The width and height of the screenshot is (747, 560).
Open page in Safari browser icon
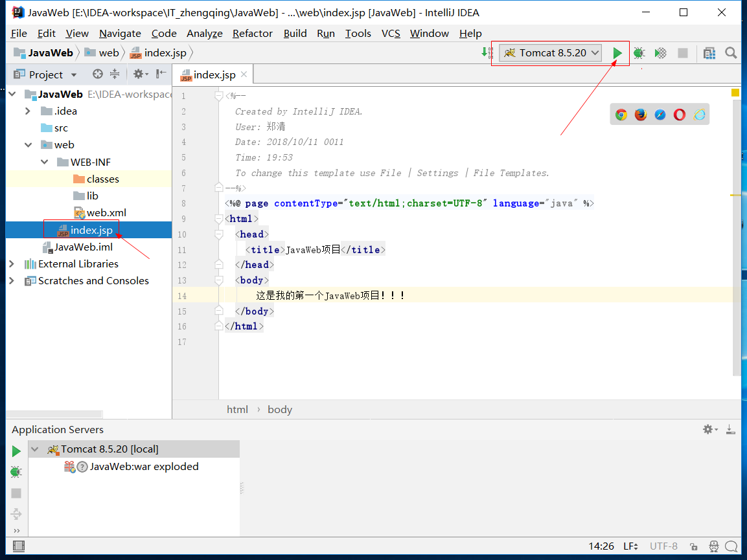660,115
